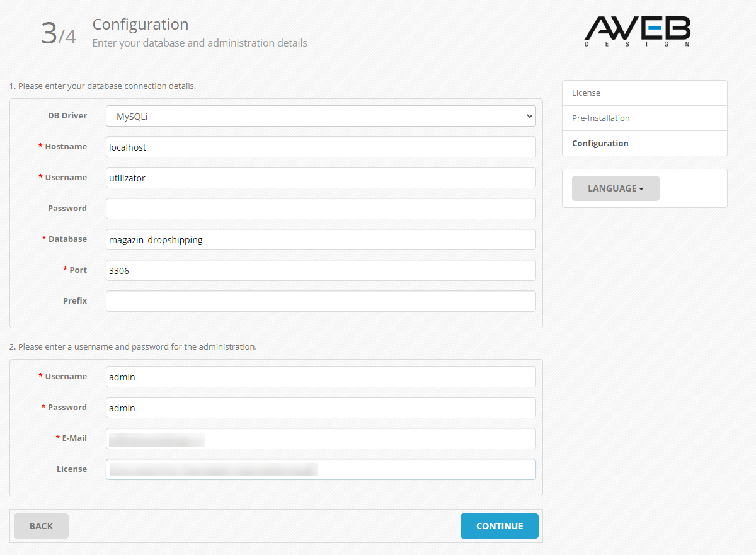This screenshot has width=756, height=555.
Task: Click the database Hostname field
Action: (x=321, y=147)
